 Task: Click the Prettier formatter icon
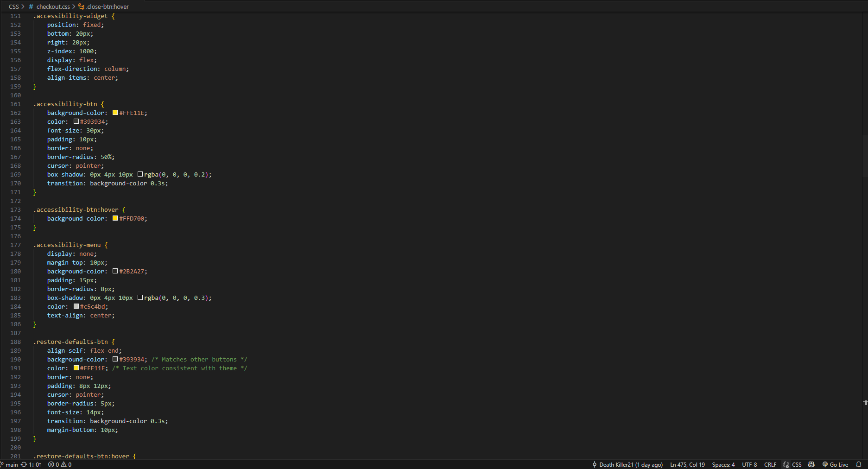786,464
